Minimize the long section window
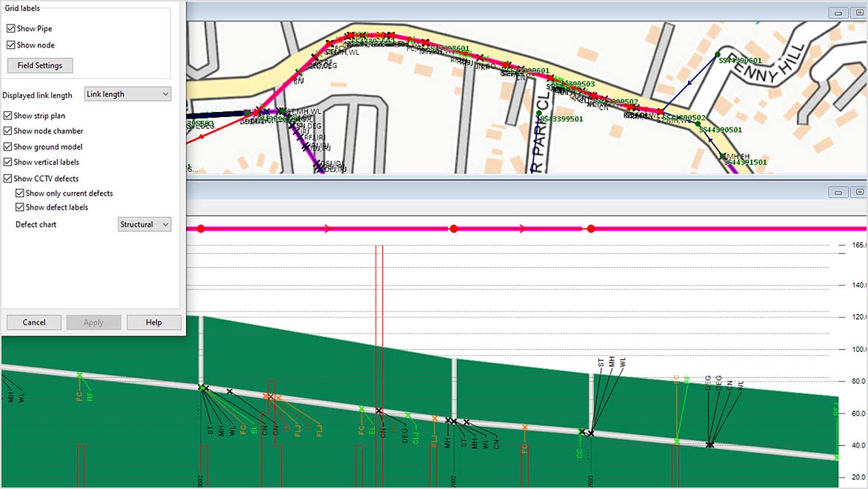The height and width of the screenshot is (489, 868). click(x=838, y=191)
